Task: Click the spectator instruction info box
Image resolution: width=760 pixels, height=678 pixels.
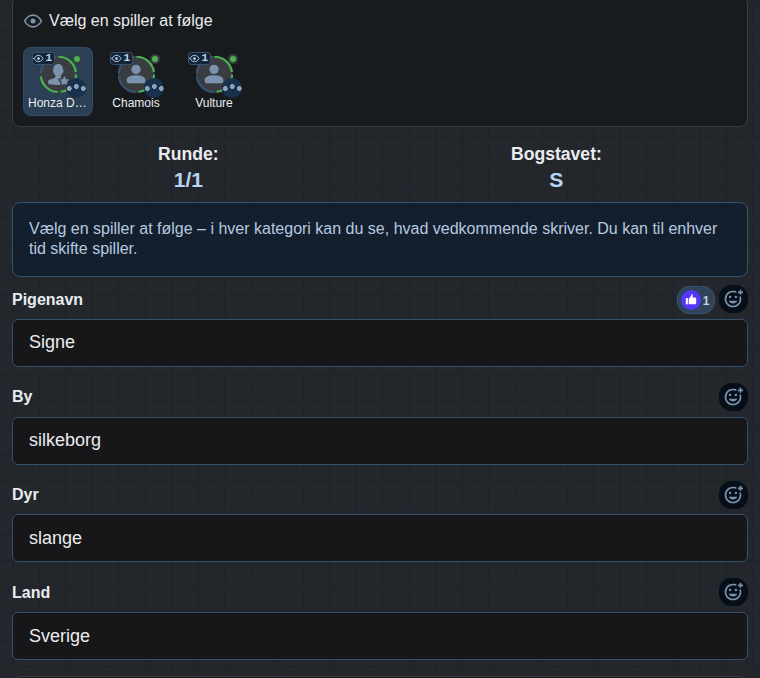Action: point(380,239)
